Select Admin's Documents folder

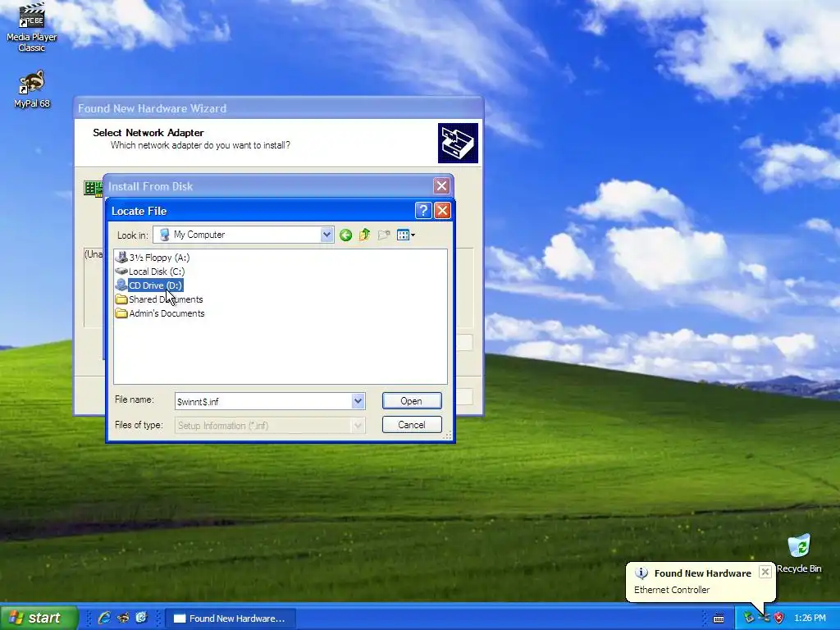pos(160,313)
